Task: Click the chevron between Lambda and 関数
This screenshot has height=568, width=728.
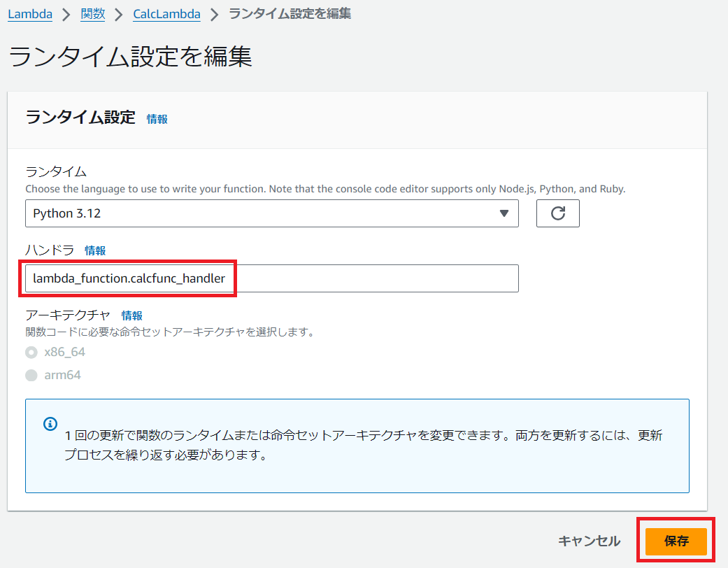Action: [67, 14]
